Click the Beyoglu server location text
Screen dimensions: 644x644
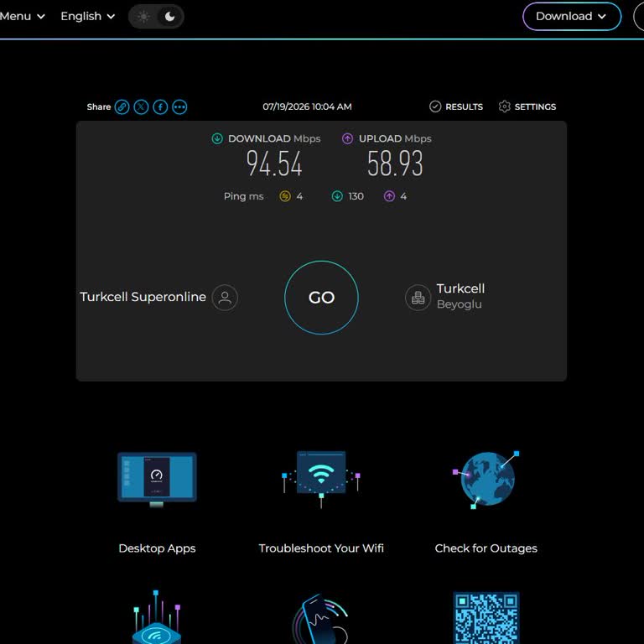coord(460,304)
